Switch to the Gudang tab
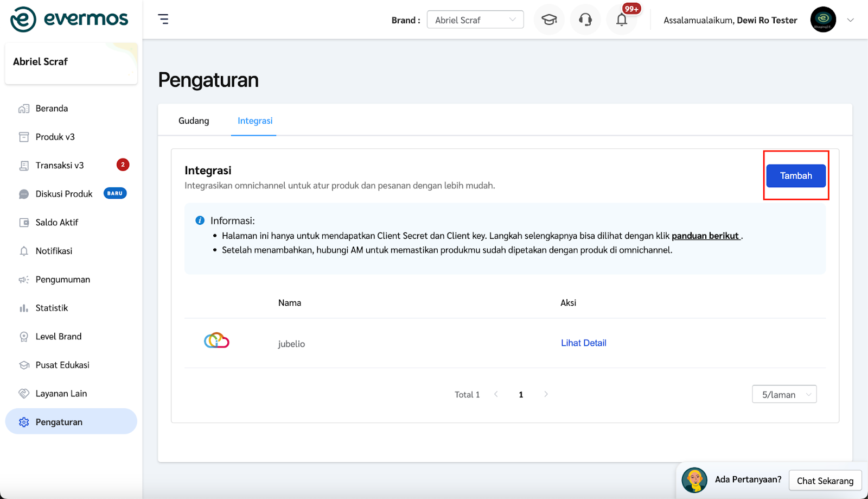 point(193,121)
